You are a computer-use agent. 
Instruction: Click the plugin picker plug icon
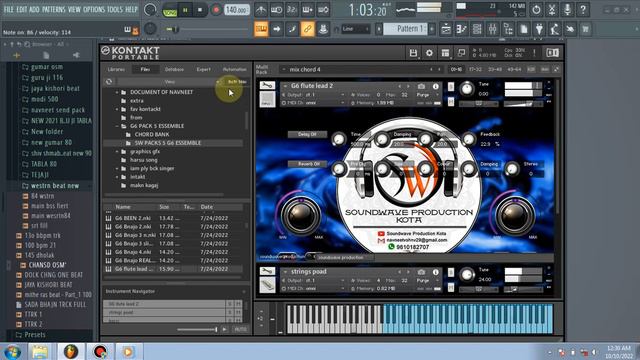pyautogui.click(x=539, y=29)
